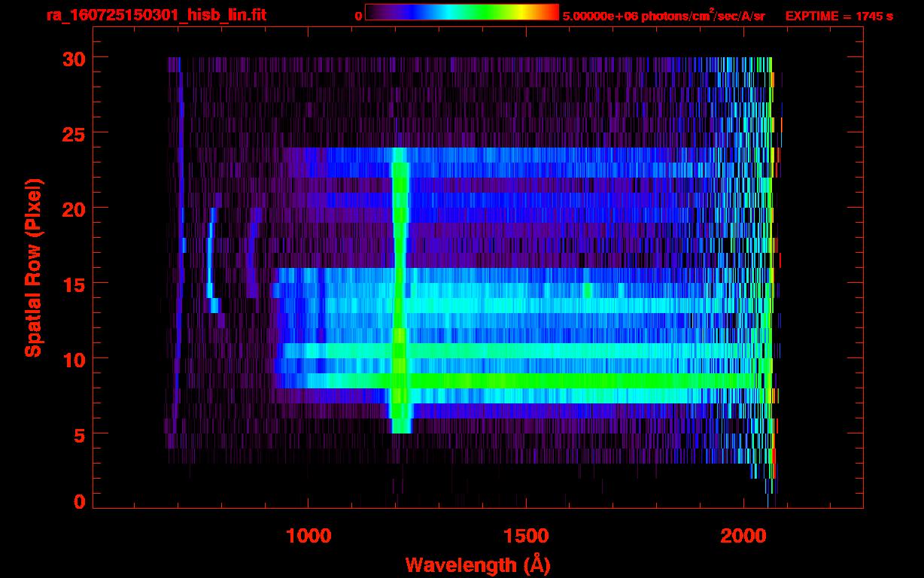
Task: Click the 5.00000e+06 photons/cm²/sec/A/sr label
Action: click(x=664, y=15)
